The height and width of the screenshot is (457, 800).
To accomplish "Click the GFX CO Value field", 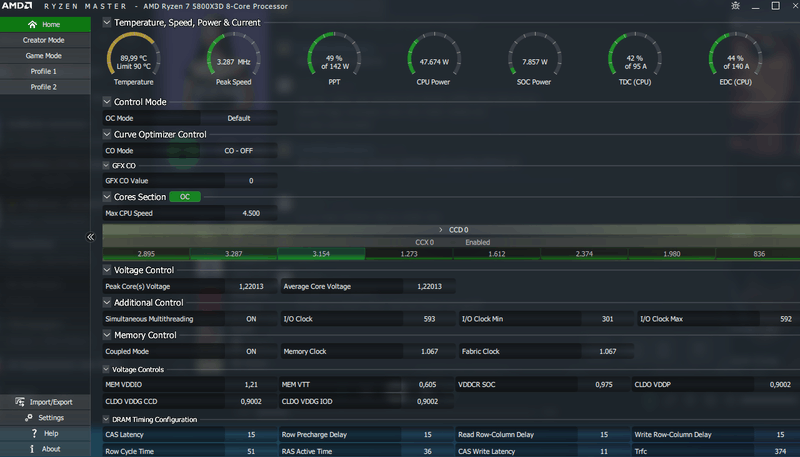I will pos(251,181).
